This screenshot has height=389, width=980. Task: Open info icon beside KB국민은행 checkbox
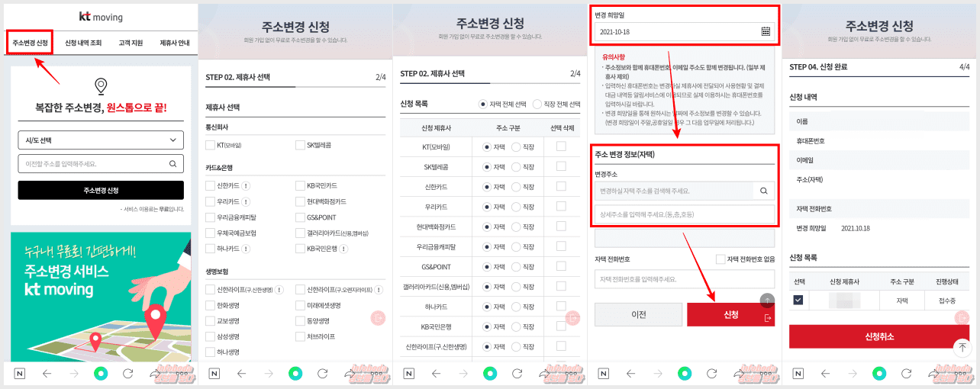pos(342,249)
